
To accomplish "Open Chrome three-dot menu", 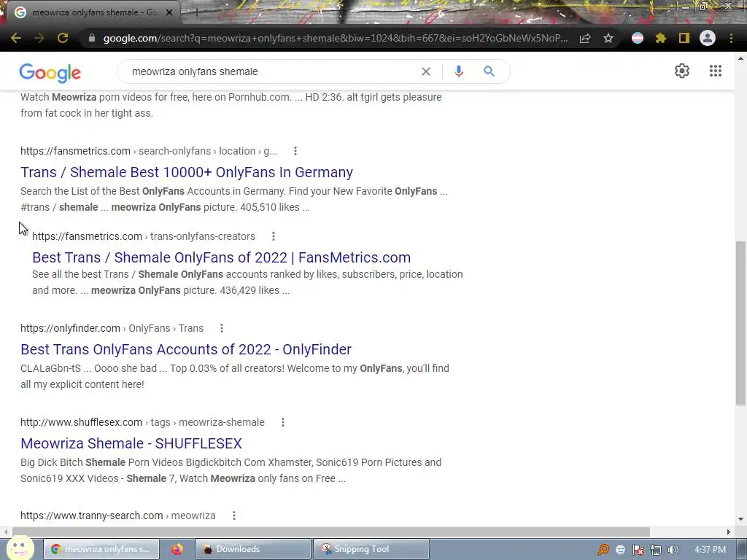I will pos(731,38).
